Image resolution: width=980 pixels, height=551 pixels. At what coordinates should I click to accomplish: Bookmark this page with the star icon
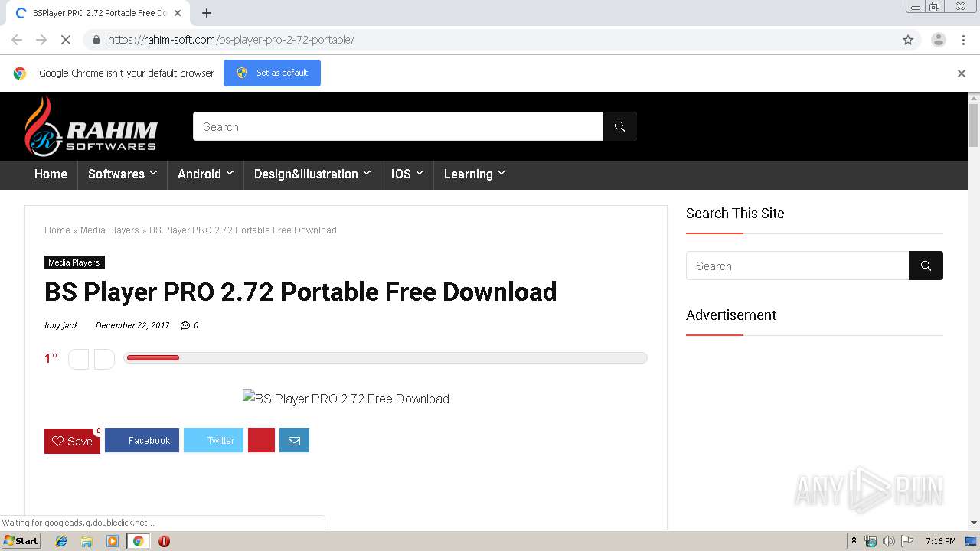pyautogui.click(x=908, y=40)
